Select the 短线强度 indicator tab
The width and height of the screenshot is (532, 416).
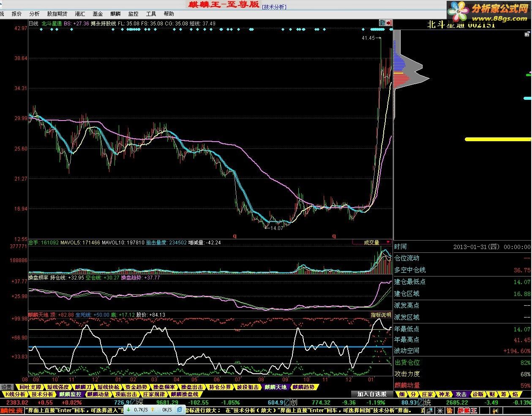[x=57, y=387]
